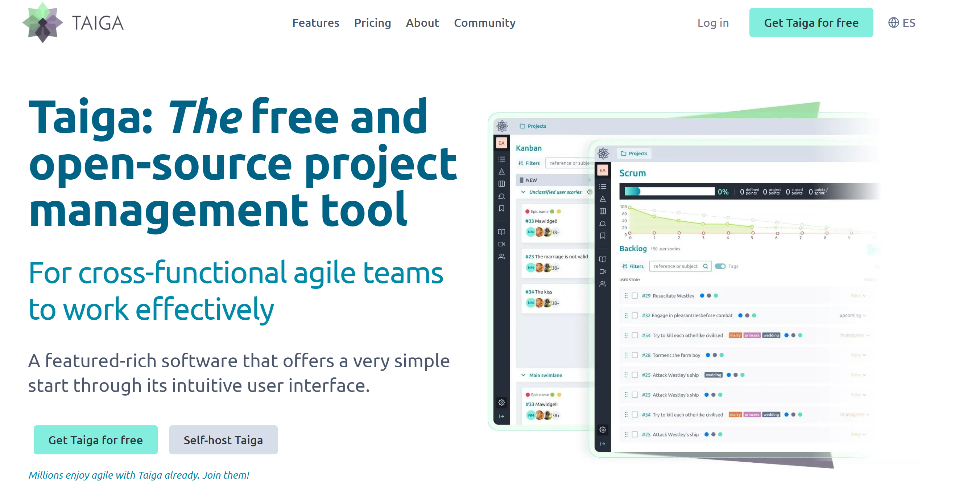Open the settings gear in the Scrum window sidebar

[603, 430]
